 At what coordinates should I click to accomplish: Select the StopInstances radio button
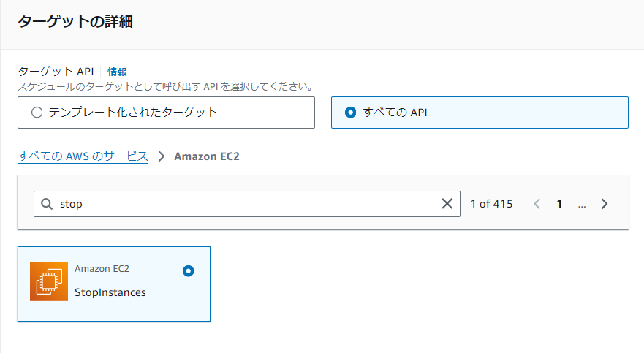tap(188, 271)
